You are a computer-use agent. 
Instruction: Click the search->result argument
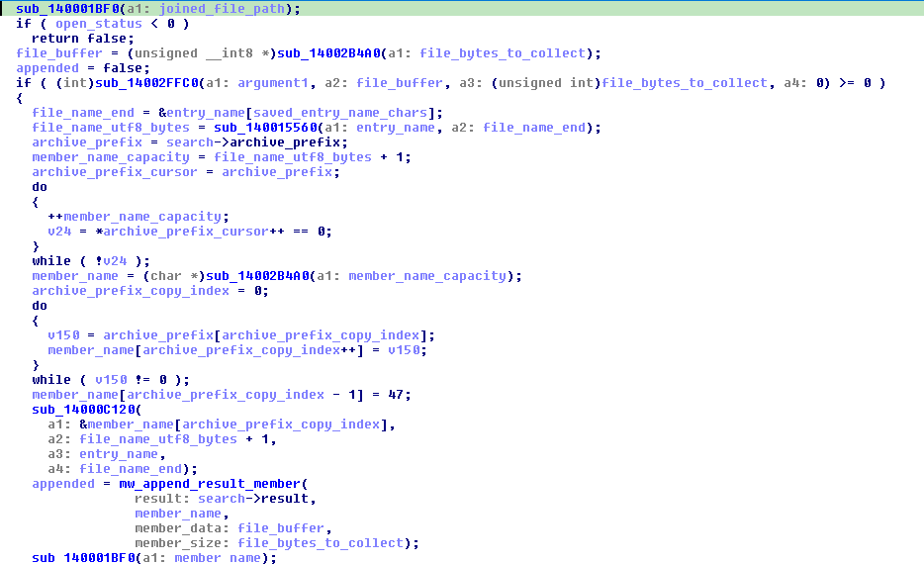(x=253, y=499)
